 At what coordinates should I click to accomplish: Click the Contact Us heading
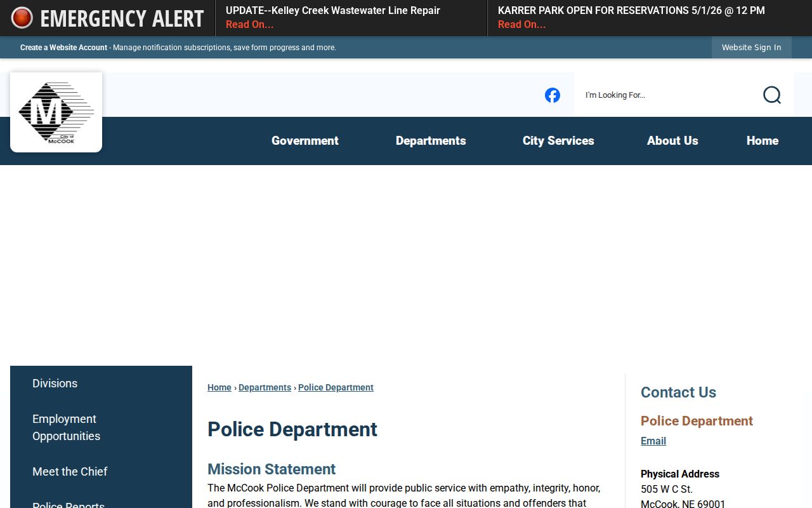click(678, 392)
